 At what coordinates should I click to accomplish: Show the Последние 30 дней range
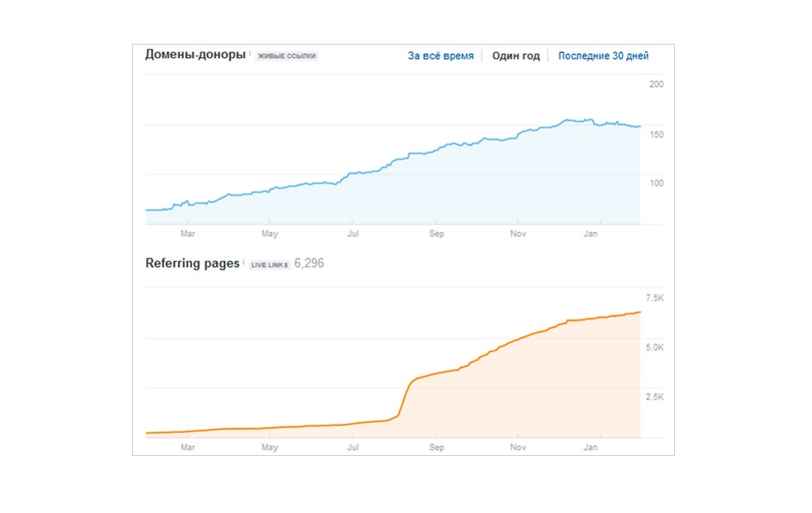pos(603,56)
